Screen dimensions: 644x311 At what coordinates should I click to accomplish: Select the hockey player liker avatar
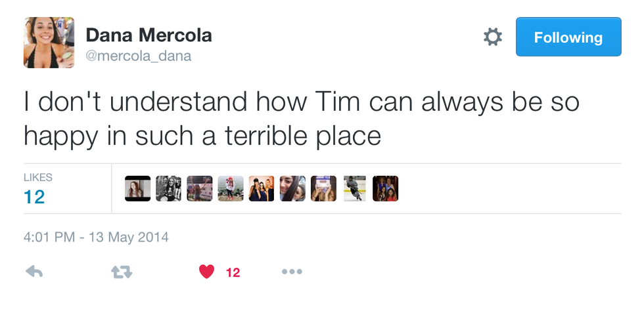click(355, 189)
